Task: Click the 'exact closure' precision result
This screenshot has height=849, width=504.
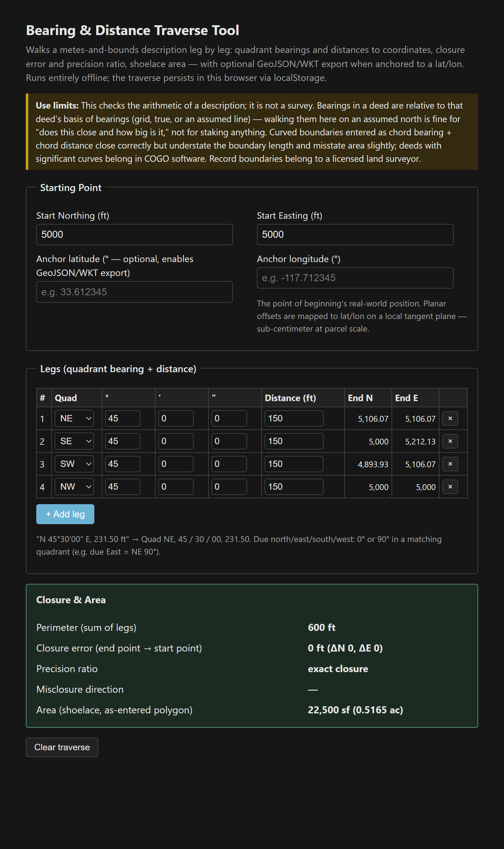Action: tap(338, 669)
